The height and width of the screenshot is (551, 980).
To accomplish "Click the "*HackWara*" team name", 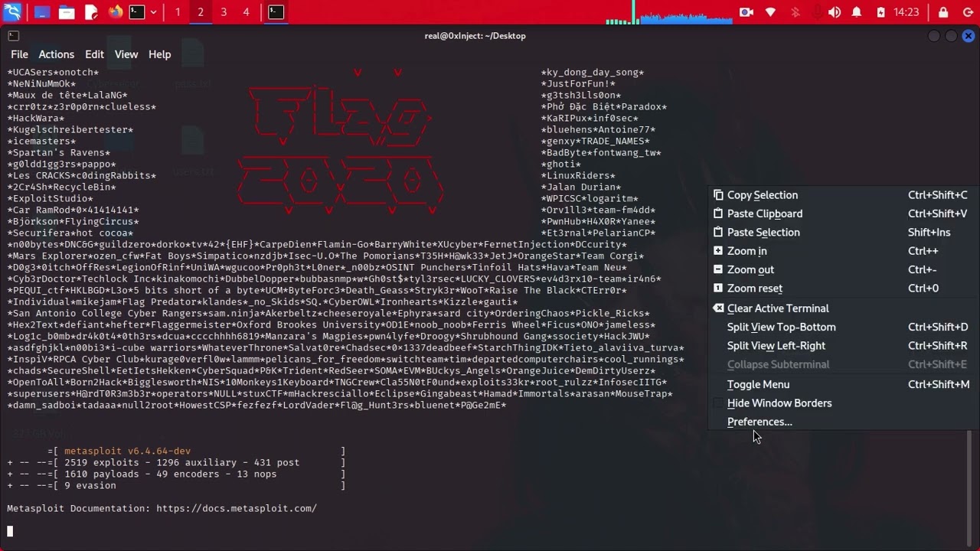I will click(x=36, y=119).
